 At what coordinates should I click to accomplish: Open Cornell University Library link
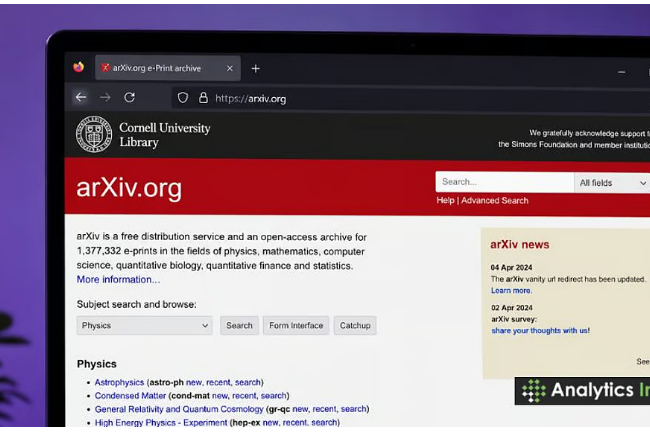[x=165, y=135]
